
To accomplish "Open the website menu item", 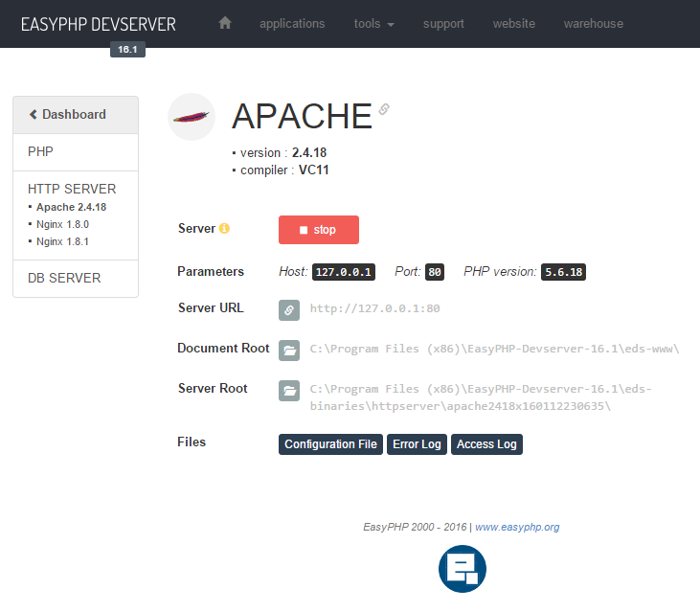I will (514, 24).
